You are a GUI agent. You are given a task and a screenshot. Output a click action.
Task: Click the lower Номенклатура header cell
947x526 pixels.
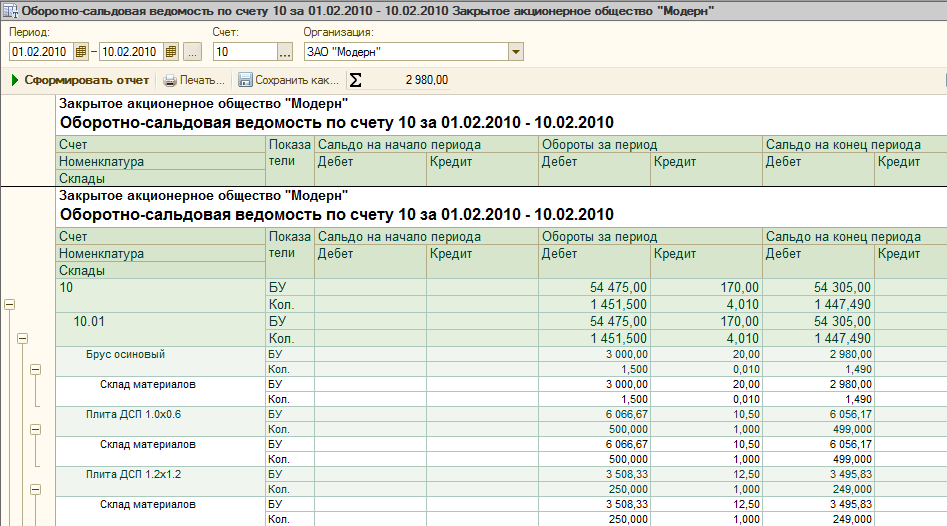tap(161, 254)
